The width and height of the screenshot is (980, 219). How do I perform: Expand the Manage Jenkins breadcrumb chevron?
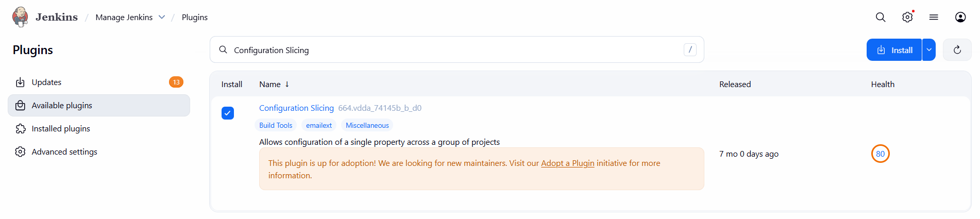click(x=162, y=17)
